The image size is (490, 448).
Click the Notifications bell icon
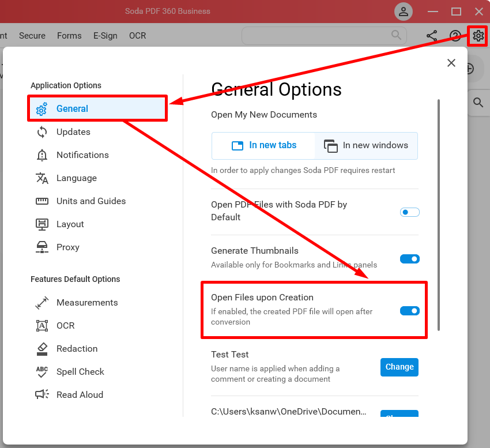(x=42, y=155)
